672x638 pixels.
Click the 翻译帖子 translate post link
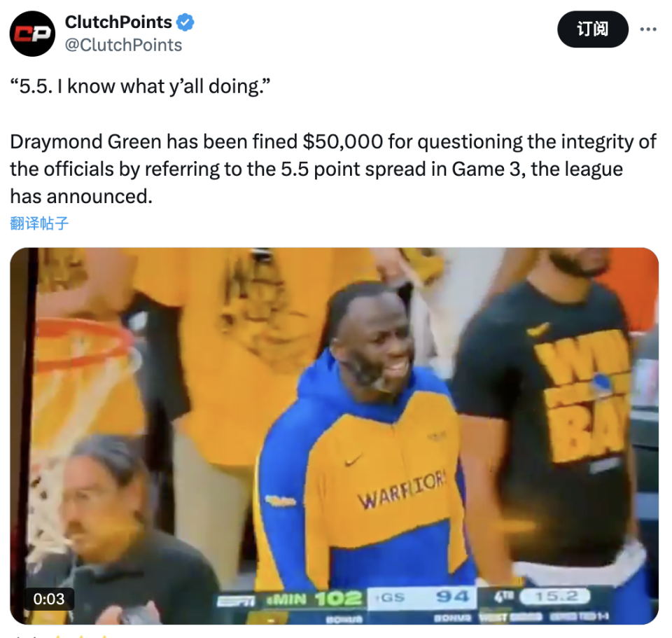(39, 223)
